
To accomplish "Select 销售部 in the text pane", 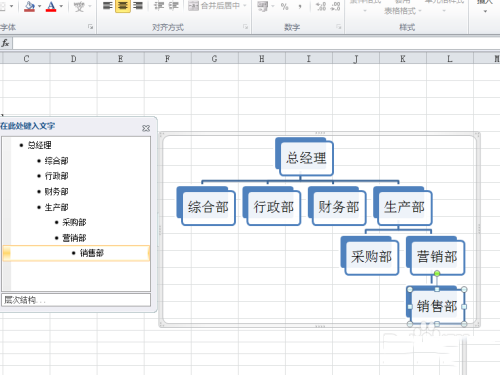I will pyautogui.click(x=92, y=253).
